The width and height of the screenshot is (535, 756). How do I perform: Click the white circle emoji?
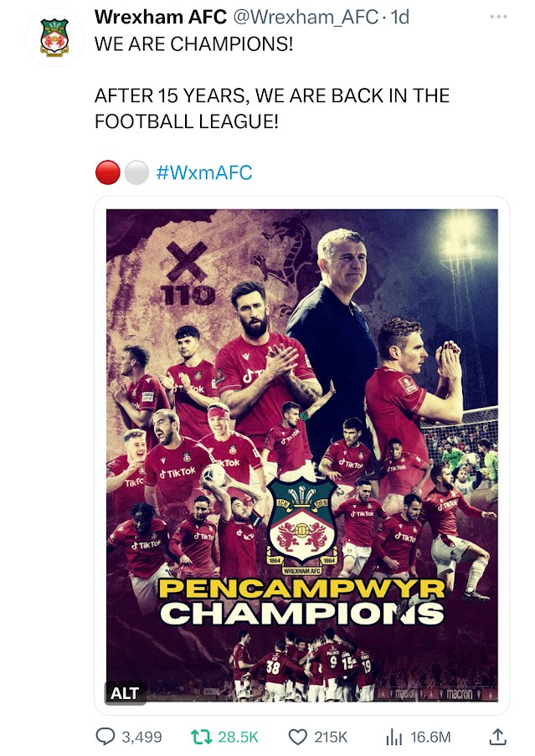(136, 172)
